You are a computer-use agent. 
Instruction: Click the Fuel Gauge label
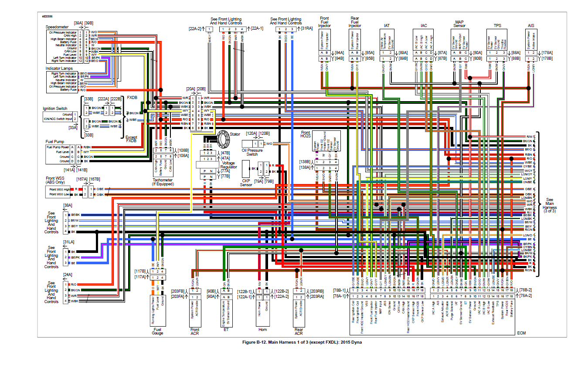pyautogui.click(x=157, y=331)
